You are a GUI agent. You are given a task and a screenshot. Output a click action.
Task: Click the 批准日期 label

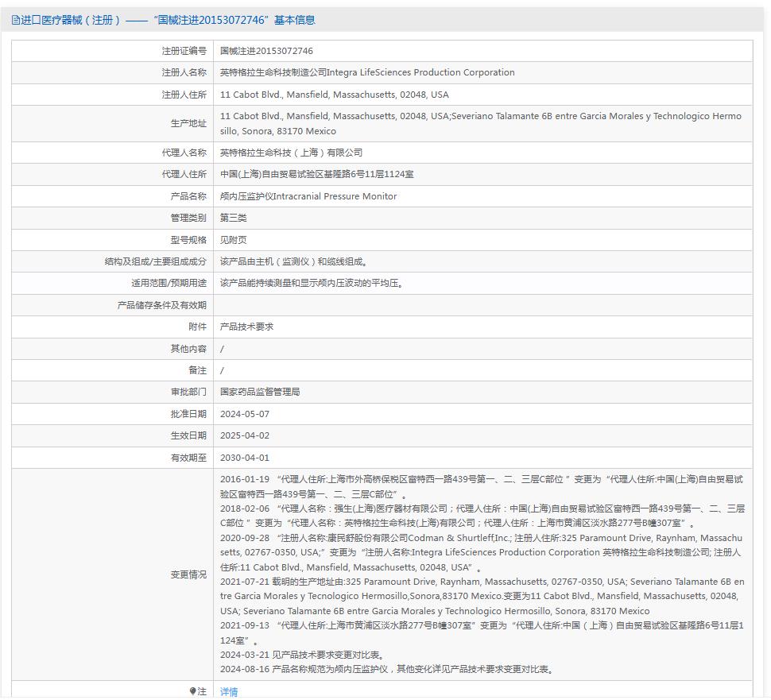[189, 414]
